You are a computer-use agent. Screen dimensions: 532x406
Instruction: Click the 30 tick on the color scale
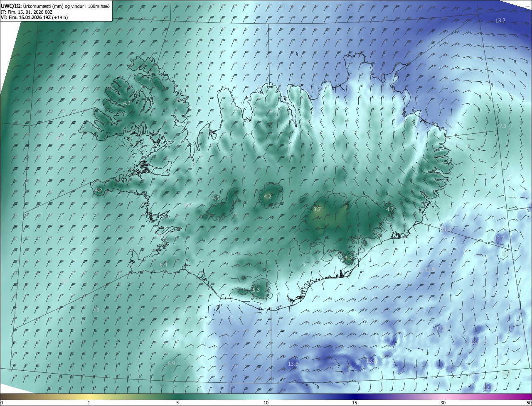(x=443, y=403)
